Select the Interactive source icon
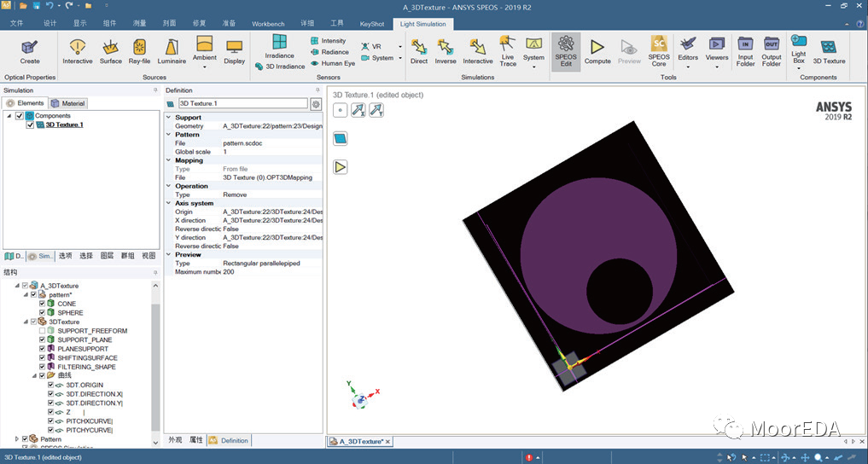The image size is (868, 464). point(78,52)
